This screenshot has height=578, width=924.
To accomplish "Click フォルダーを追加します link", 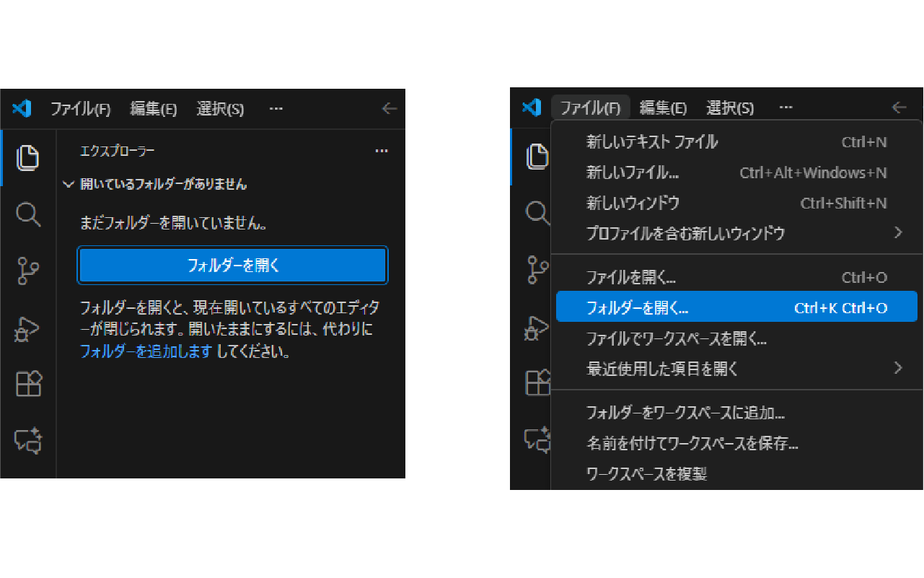I will click(x=146, y=352).
